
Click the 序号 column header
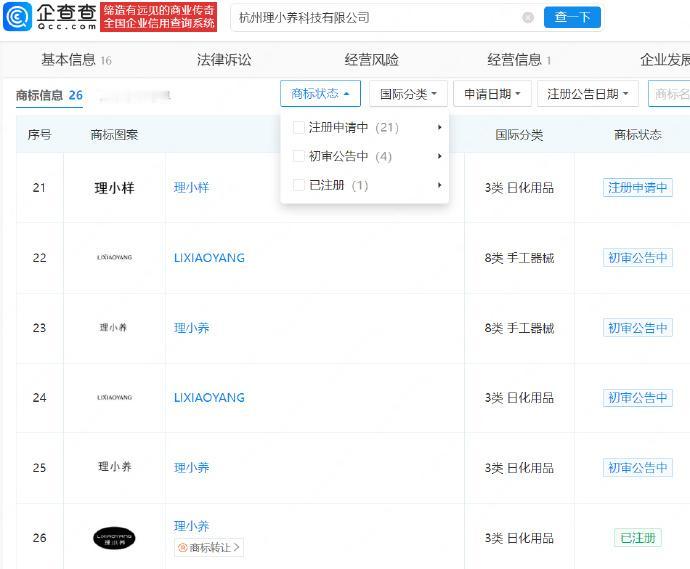tap(40, 135)
